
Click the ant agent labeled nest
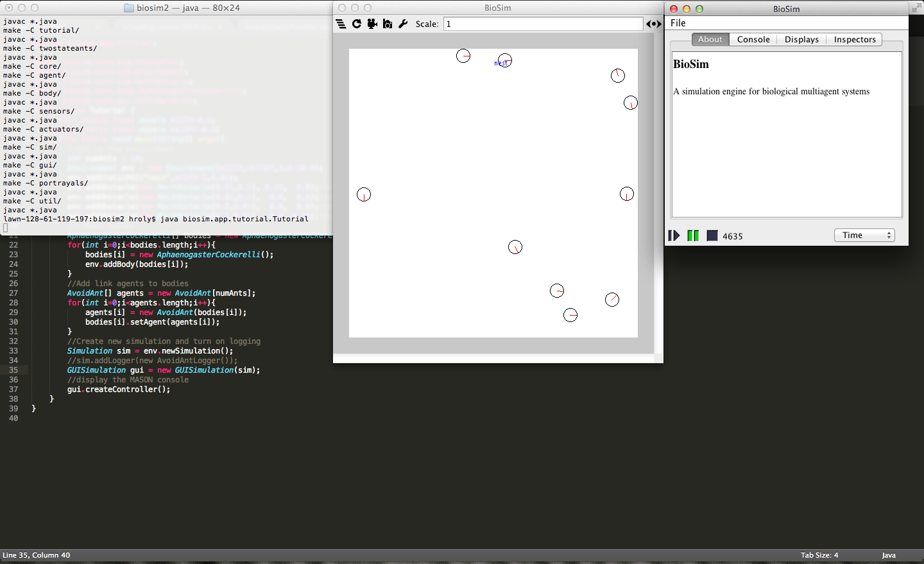504,61
